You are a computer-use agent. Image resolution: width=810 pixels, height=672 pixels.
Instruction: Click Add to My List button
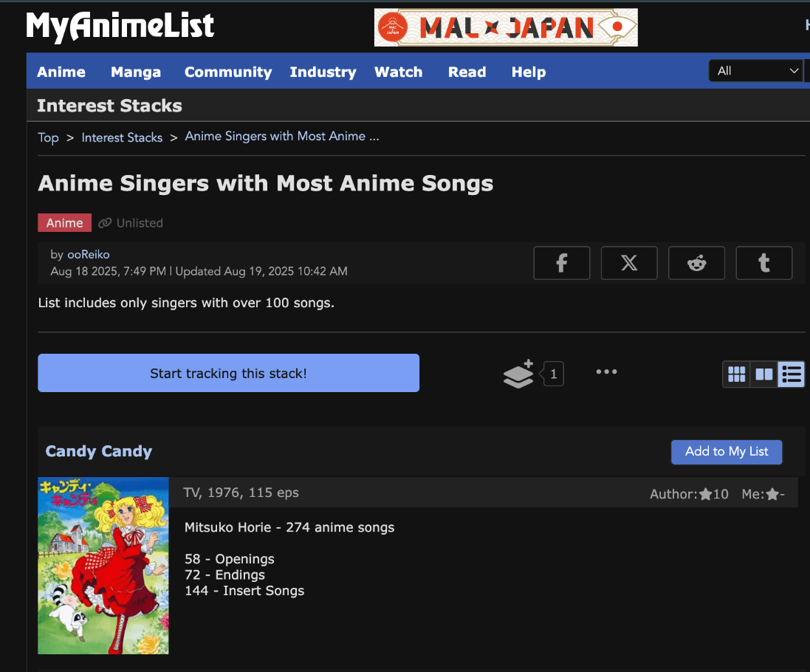point(727,452)
